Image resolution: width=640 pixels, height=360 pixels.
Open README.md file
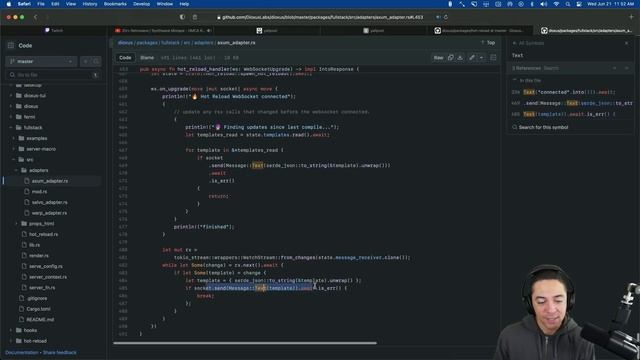[40, 320]
